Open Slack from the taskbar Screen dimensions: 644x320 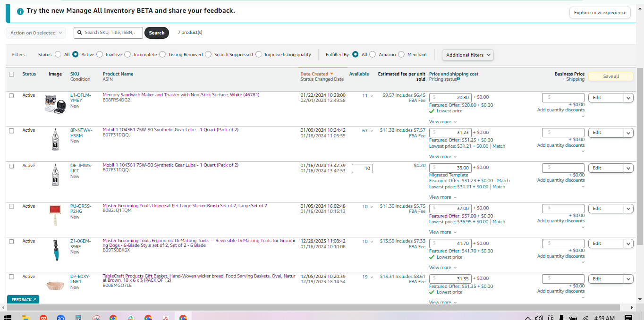130,318
